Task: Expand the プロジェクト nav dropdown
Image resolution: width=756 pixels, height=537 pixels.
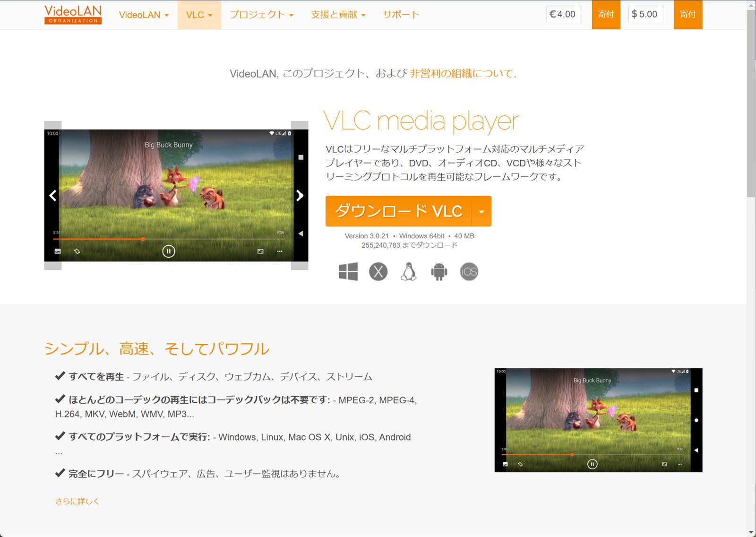Action: pos(261,15)
